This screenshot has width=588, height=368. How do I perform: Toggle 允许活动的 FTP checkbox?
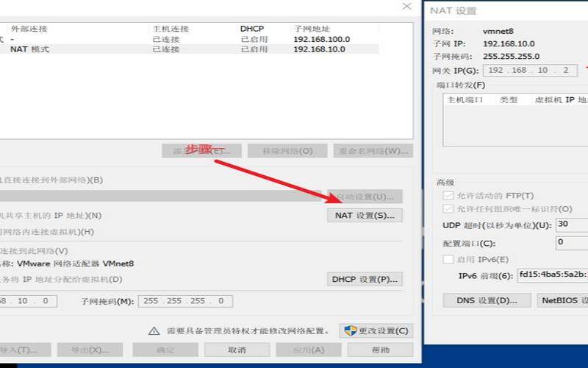click(x=448, y=196)
